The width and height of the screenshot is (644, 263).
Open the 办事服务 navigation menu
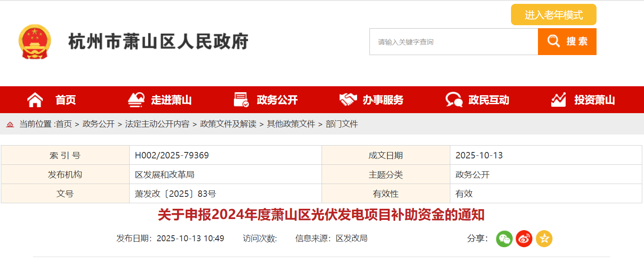[383, 100]
